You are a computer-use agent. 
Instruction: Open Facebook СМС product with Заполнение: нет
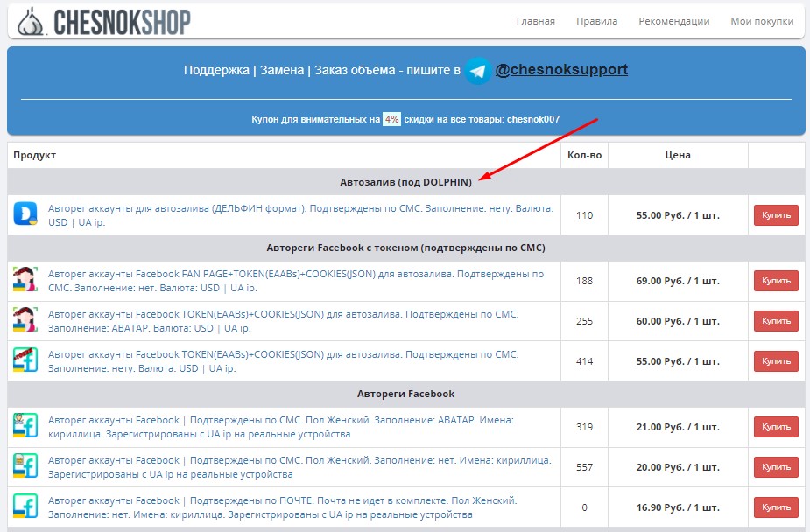pyautogui.click(x=299, y=467)
